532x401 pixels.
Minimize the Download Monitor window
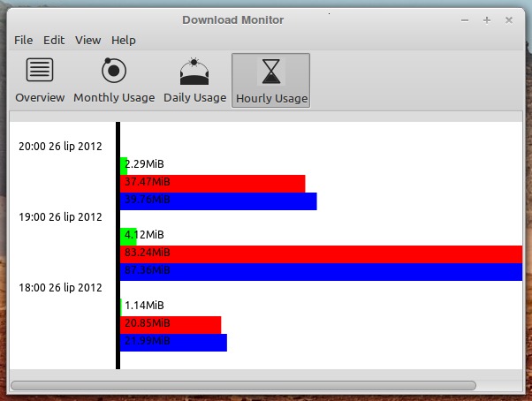point(465,20)
